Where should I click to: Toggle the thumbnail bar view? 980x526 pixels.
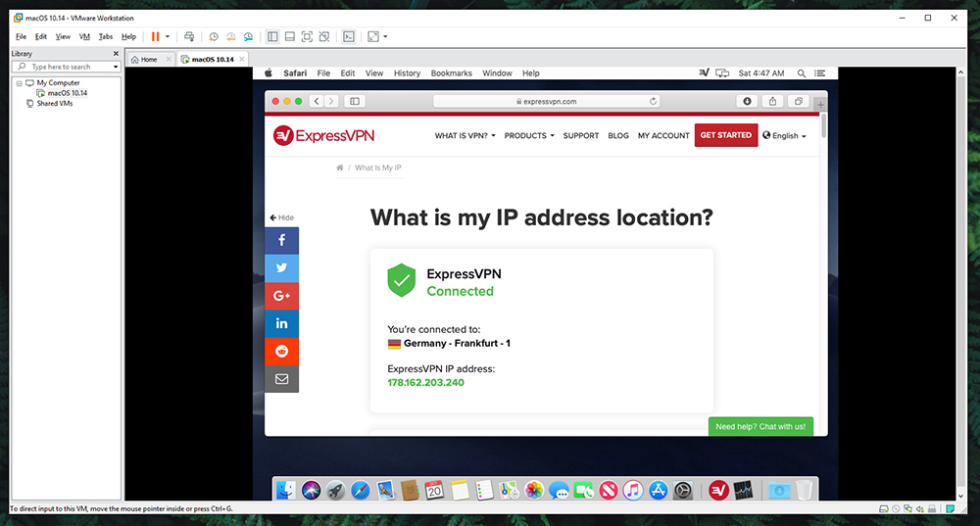[x=289, y=37]
